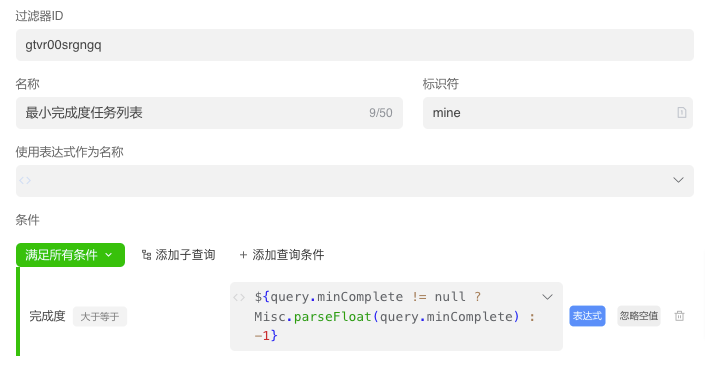Viewport: 705px width, 366px height.
Task: Change the 大于等于 comparison operator
Action: (x=100, y=317)
